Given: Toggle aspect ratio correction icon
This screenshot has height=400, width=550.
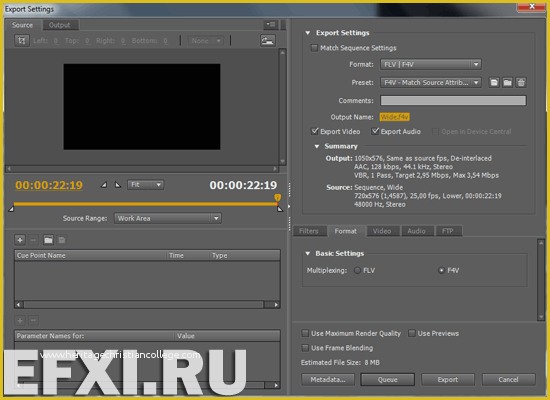Looking at the screenshot, I should [268, 40].
